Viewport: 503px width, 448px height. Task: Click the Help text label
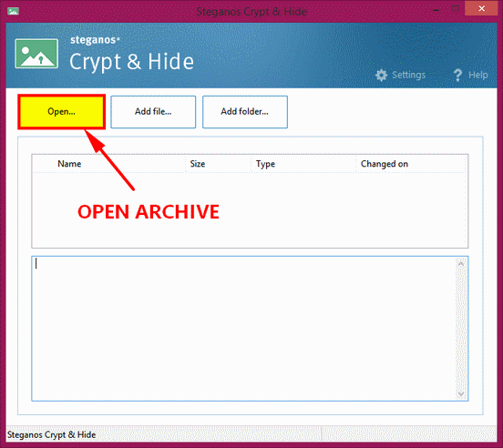click(x=478, y=75)
